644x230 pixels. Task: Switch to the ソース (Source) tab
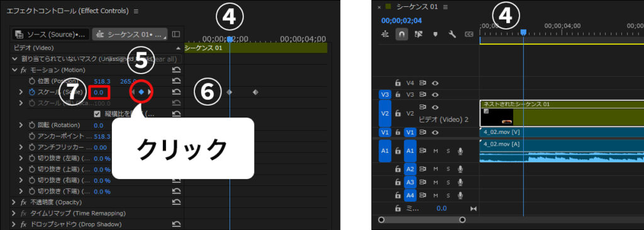(x=50, y=34)
